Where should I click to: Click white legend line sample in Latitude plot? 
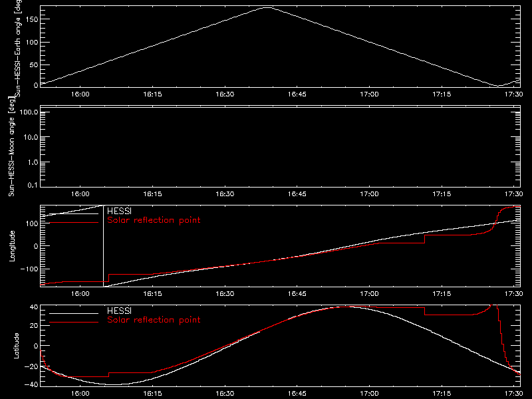click(x=74, y=313)
